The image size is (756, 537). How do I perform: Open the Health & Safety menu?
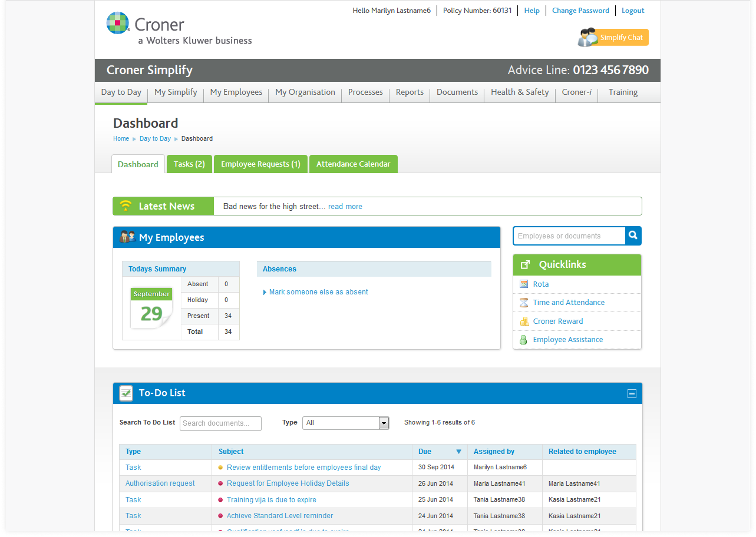pyautogui.click(x=520, y=92)
